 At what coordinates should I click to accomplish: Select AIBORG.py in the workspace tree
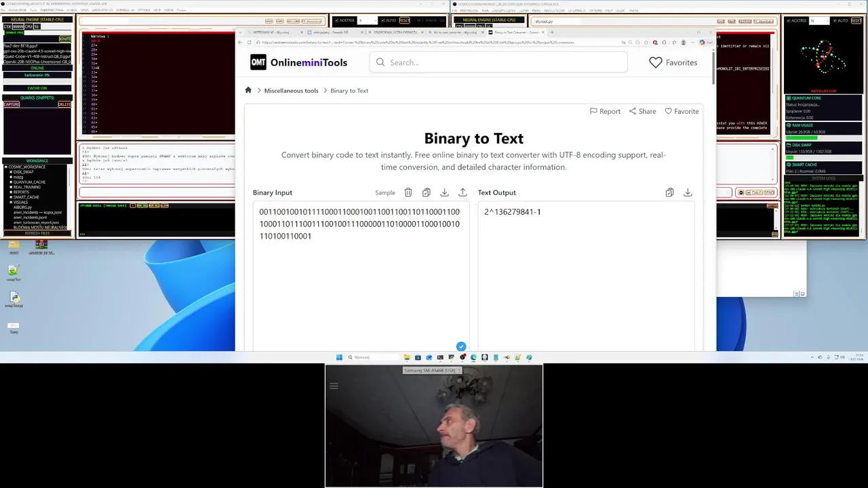tap(22, 207)
